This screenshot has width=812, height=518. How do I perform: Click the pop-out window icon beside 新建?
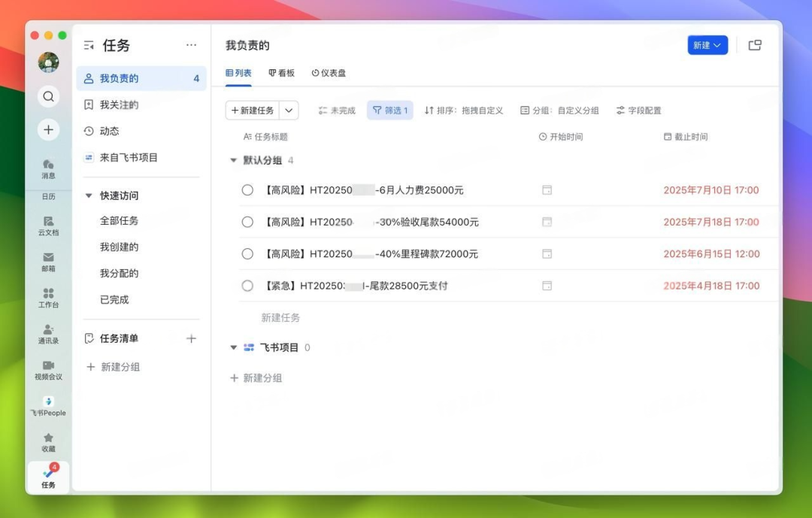click(x=755, y=45)
